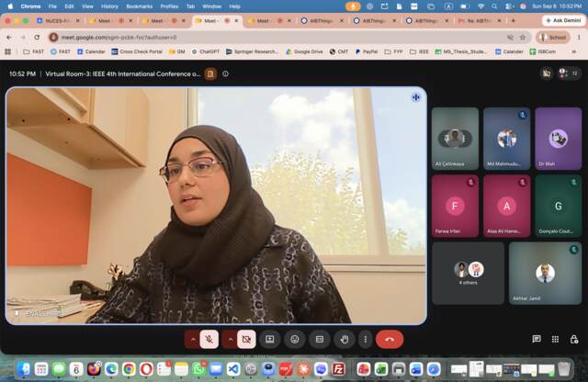Open the in-call chat panel

(x=537, y=339)
